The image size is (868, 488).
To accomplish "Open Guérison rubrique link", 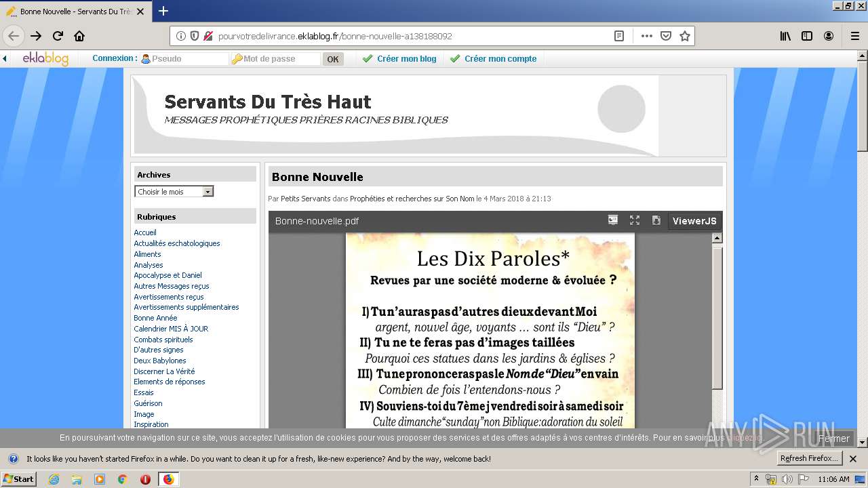I will (x=148, y=403).
